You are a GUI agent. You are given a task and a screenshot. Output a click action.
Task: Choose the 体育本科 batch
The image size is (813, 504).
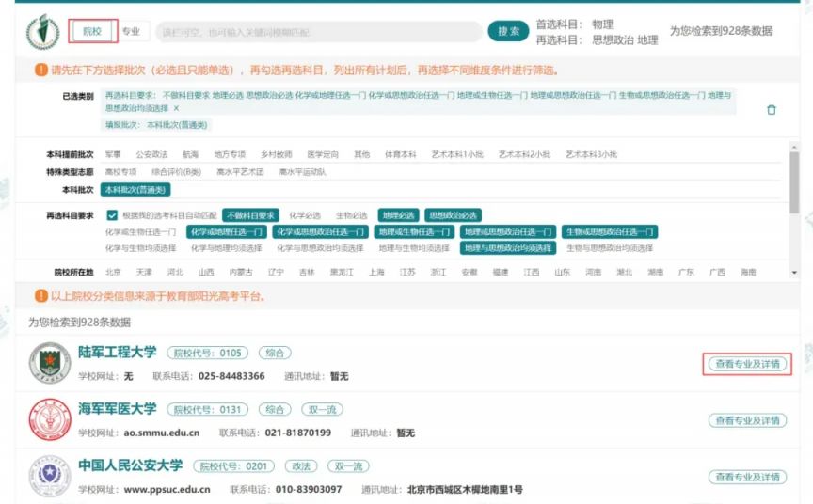[x=400, y=154]
